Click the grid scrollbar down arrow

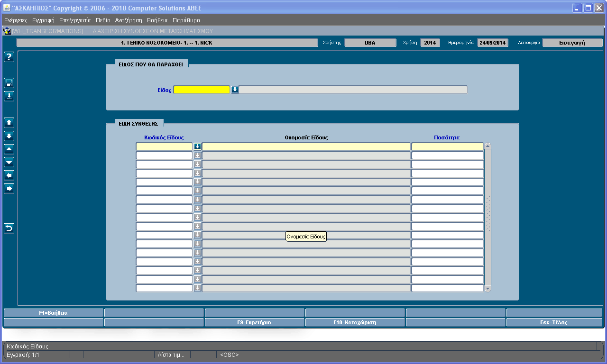click(487, 288)
